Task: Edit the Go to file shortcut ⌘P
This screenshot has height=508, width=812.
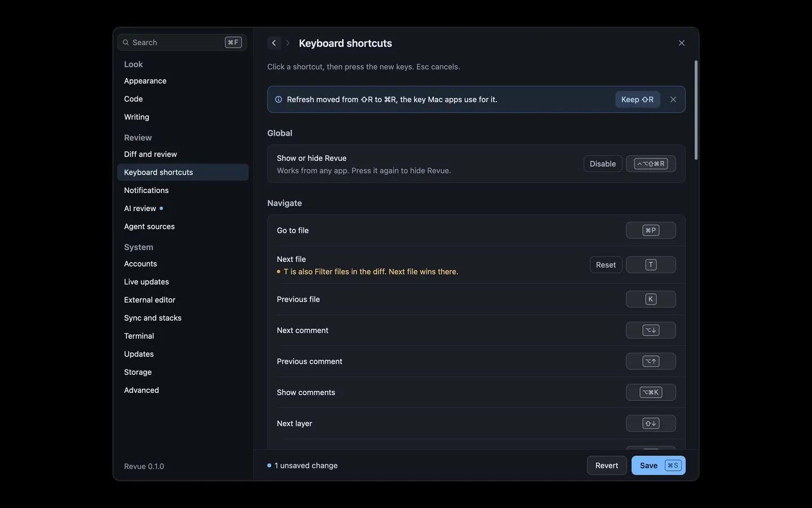Action: pyautogui.click(x=651, y=230)
